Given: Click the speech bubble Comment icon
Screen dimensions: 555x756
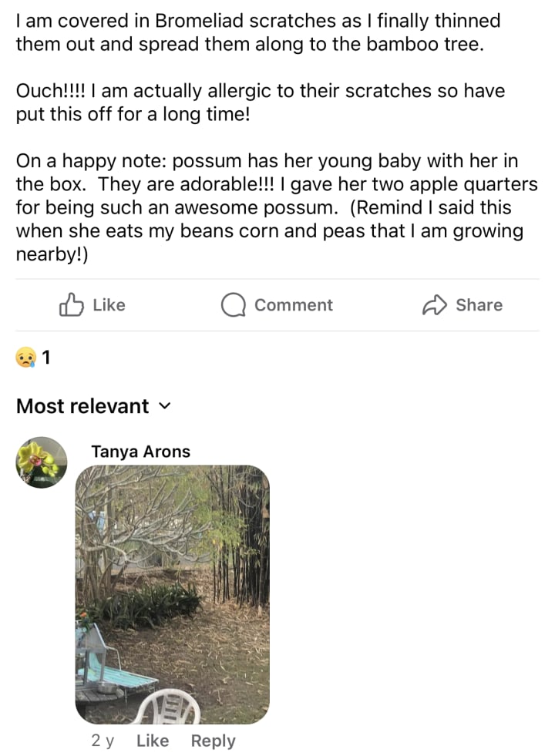Looking at the screenshot, I should click(232, 306).
